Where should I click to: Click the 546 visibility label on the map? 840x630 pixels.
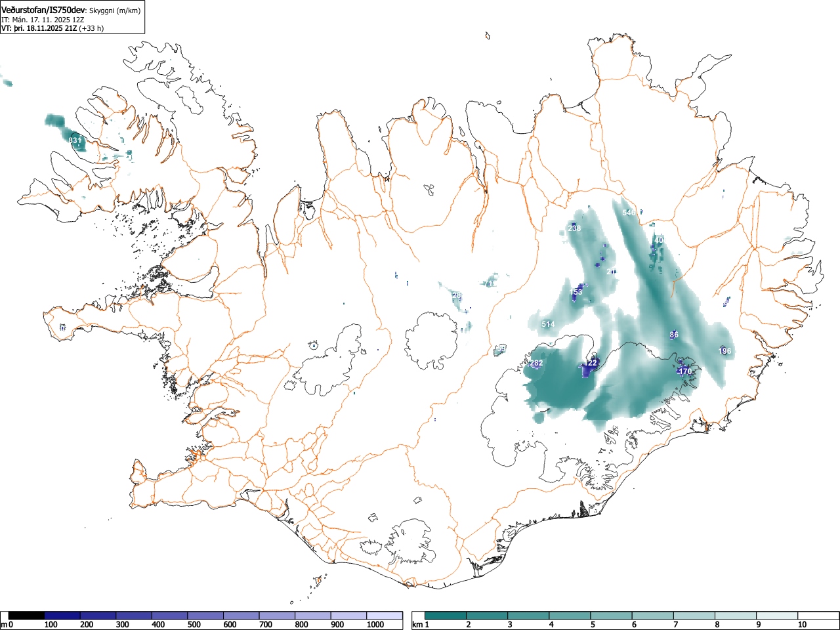[629, 213]
